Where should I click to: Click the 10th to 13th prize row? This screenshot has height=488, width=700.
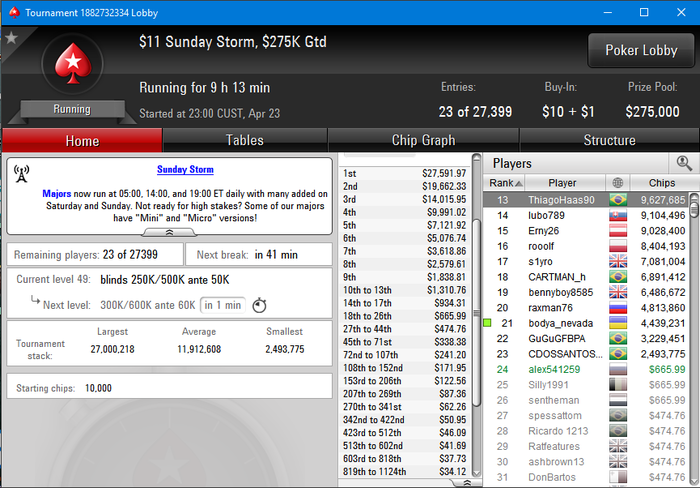pyautogui.click(x=404, y=290)
